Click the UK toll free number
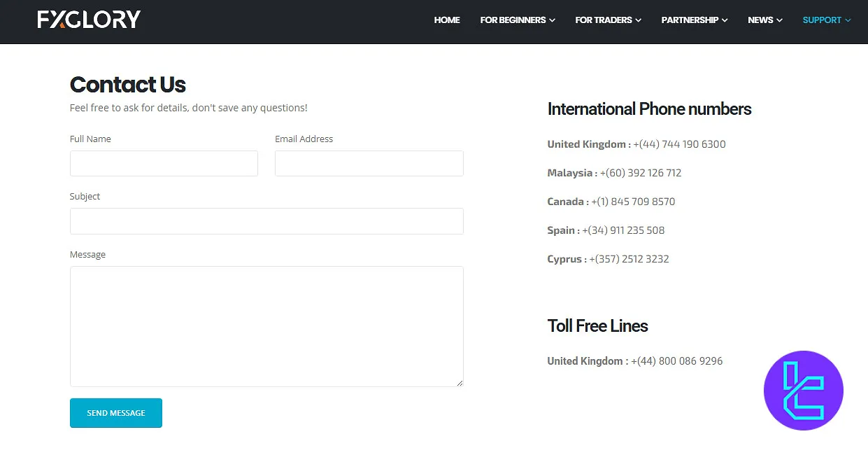This screenshot has height=455, width=868. (676, 361)
